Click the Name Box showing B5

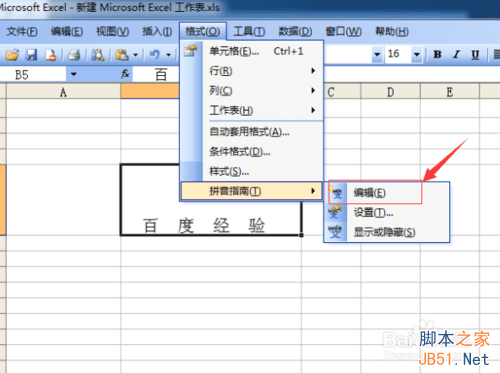coord(33,74)
